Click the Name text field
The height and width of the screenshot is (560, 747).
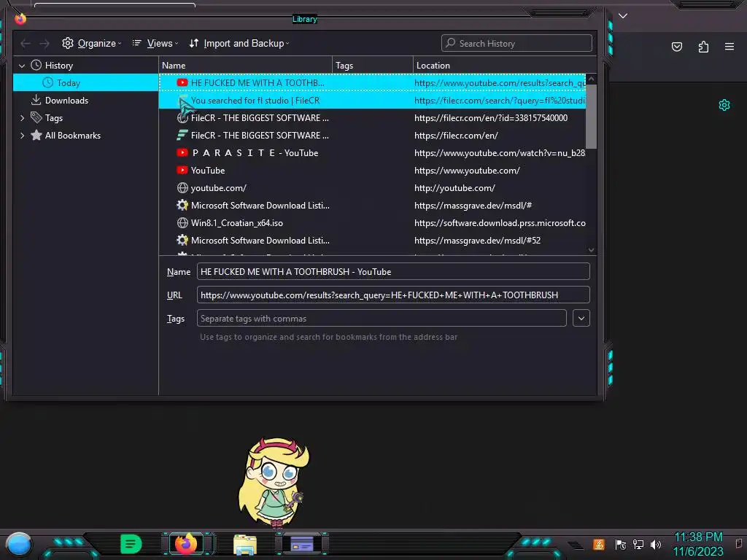point(393,271)
